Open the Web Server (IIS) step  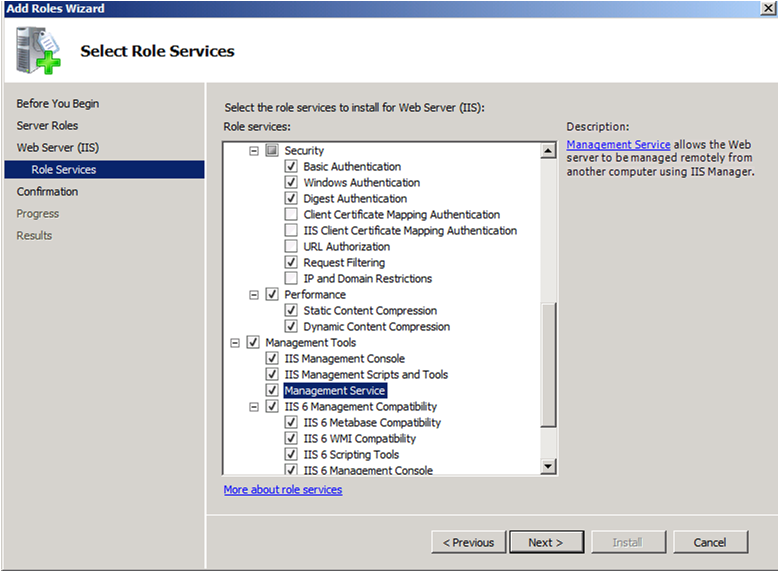pos(58,147)
